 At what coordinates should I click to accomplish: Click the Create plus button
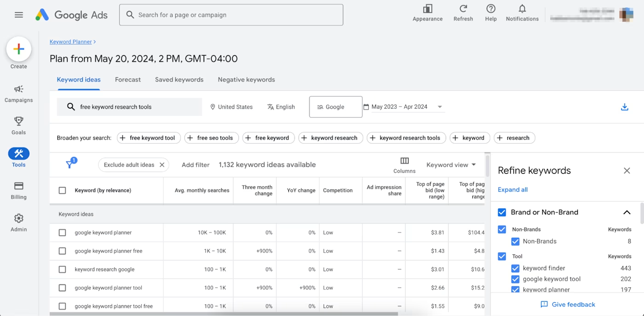(19, 49)
